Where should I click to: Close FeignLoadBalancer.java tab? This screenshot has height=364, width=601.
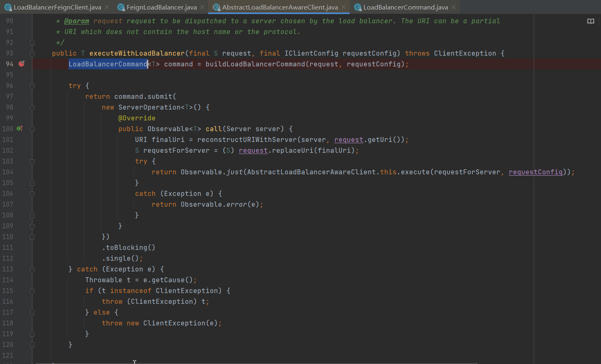click(202, 7)
